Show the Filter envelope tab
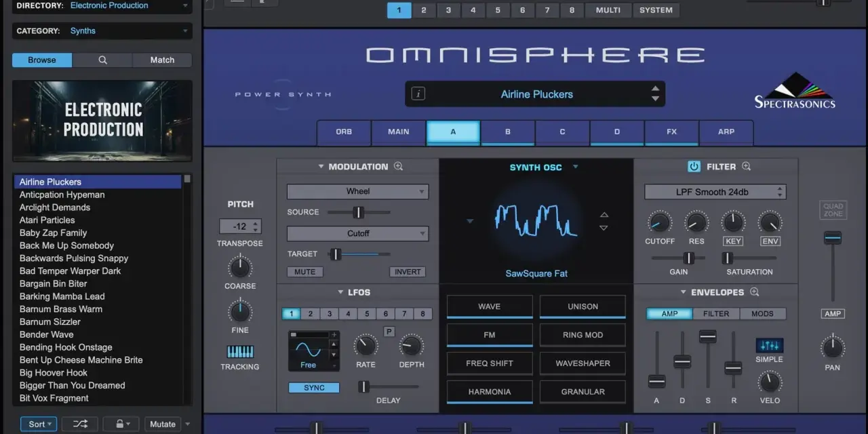This screenshot has height=434, width=868. coord(716,313)
